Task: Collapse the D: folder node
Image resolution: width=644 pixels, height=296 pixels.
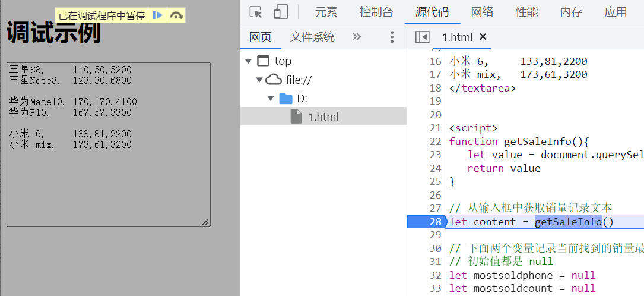Action: (x=270, y=98)
